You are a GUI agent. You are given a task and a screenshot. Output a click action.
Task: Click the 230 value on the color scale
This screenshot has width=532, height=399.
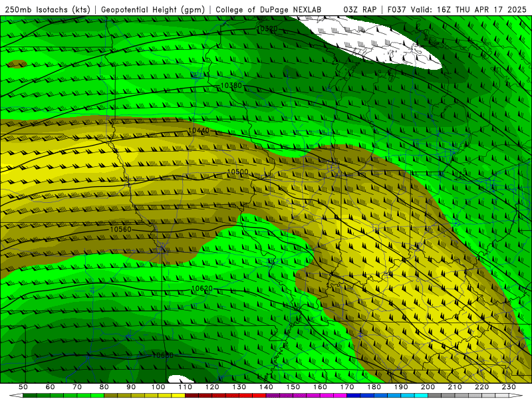509,387
